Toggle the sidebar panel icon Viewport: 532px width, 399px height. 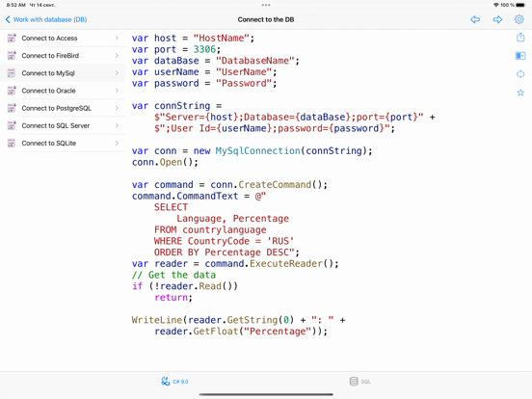520,55
